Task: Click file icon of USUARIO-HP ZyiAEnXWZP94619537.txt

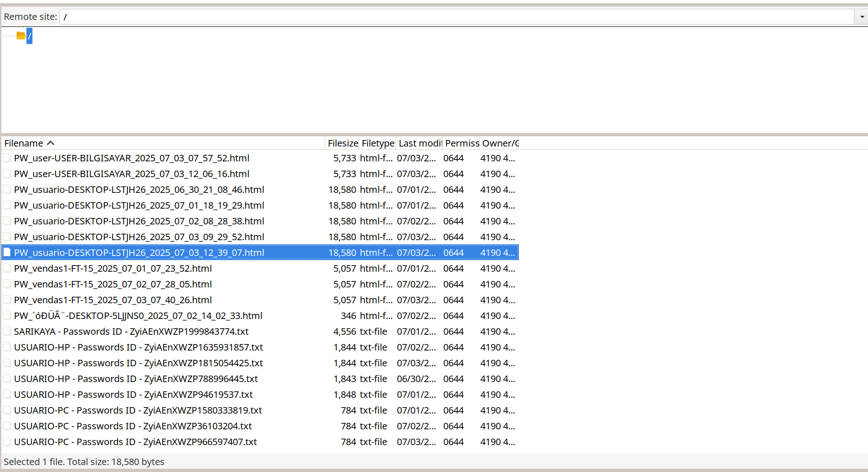Action: coord(7,395)
